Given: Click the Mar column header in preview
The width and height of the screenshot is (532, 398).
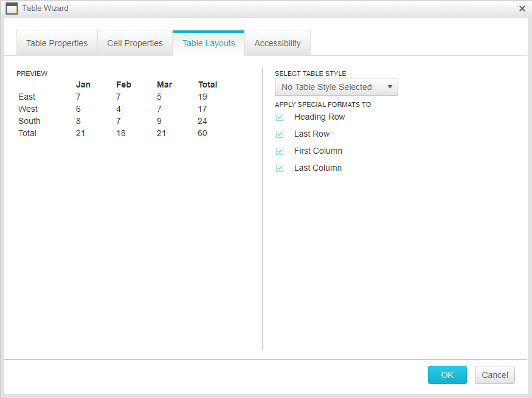Looking at the screenshot, I should coord(164,84).
